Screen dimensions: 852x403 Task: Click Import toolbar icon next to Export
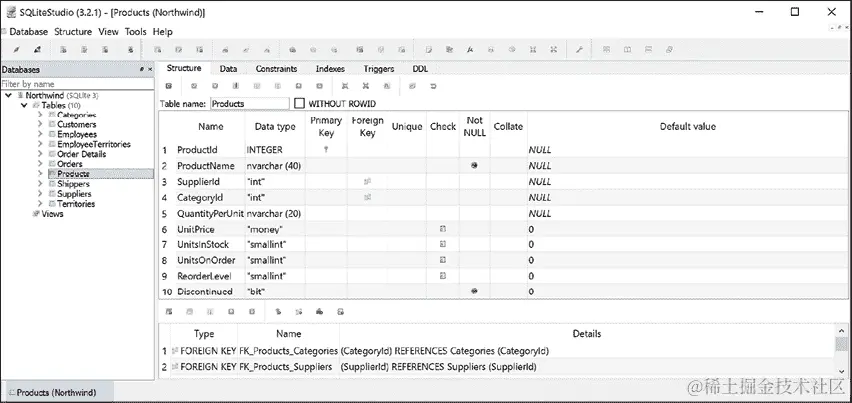(x=533, y=49)
